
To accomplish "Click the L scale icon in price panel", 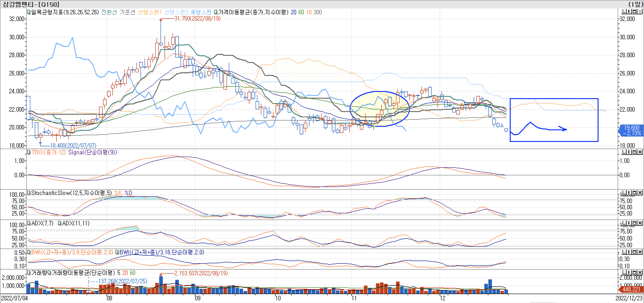I will click(x=624, y=12).
